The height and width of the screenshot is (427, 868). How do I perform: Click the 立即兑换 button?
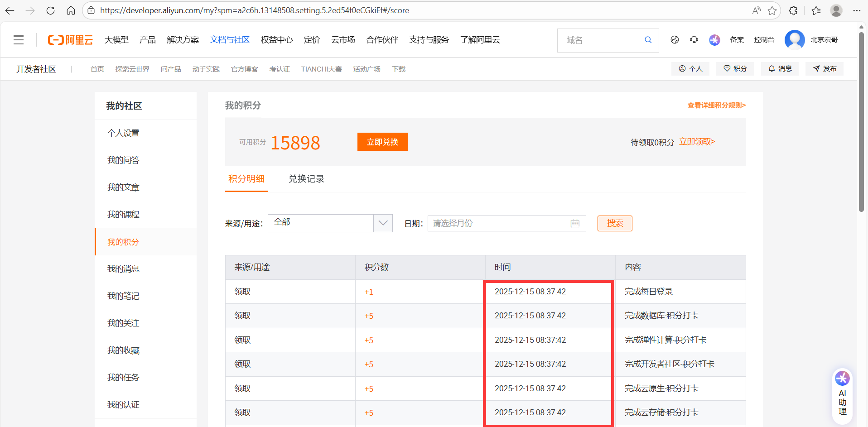[x=382, y=142]
